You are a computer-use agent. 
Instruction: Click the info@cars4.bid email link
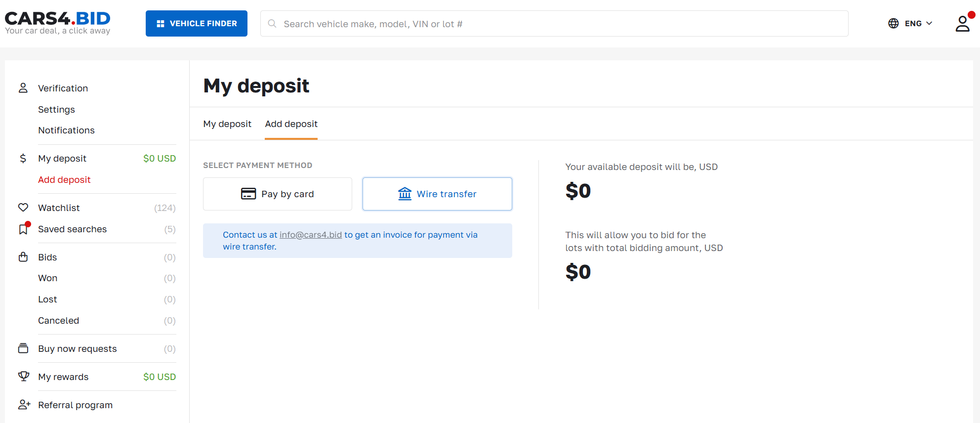311,235
